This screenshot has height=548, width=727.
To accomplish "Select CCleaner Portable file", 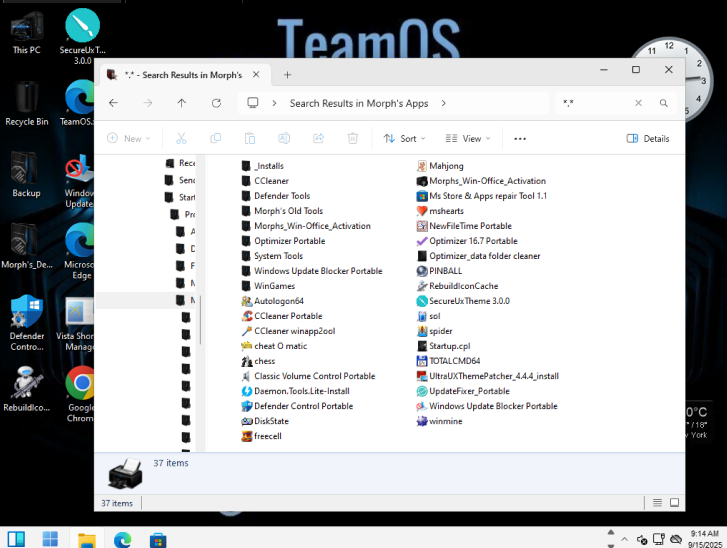I will [282, 316].
